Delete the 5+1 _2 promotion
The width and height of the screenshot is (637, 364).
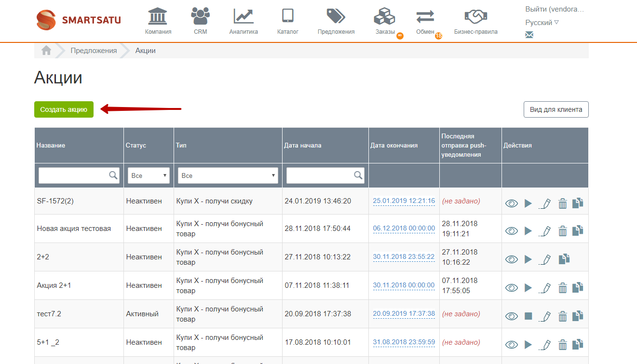pyautogui.click(x=562, y=345)
